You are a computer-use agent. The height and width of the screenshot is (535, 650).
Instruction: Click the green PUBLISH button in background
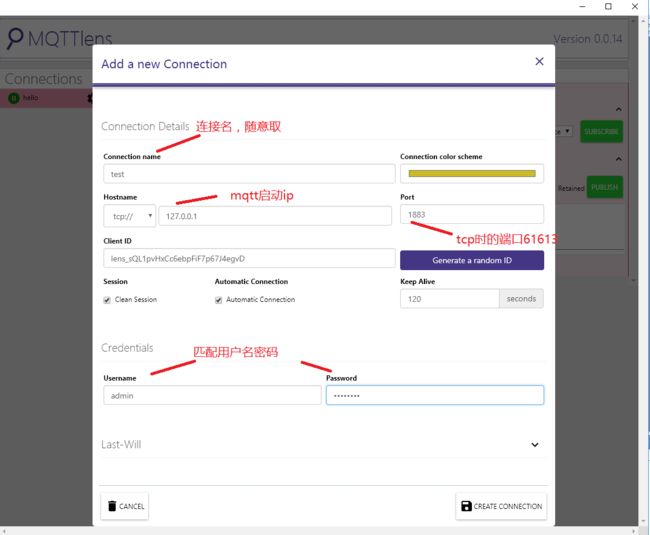pyautogui.click(x=604, y=187)
